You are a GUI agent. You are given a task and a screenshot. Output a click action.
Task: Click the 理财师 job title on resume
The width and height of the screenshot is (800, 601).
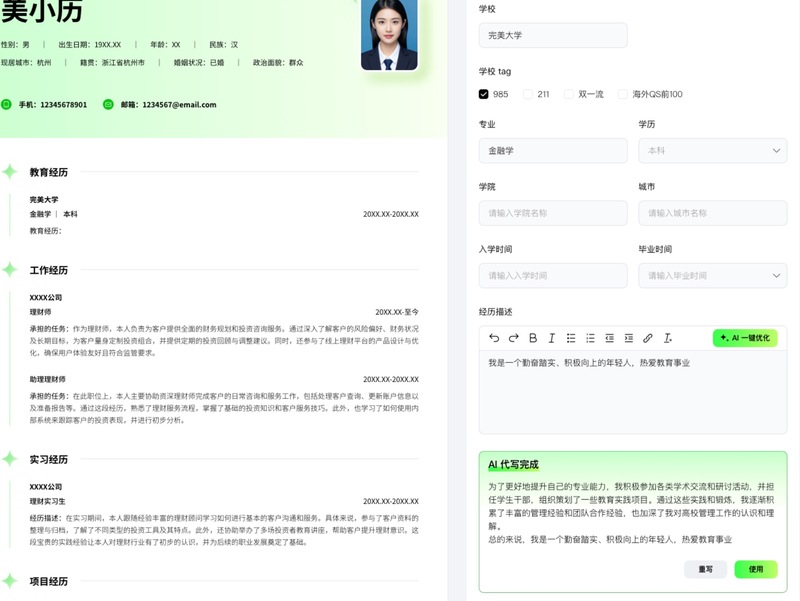point(40,312)
